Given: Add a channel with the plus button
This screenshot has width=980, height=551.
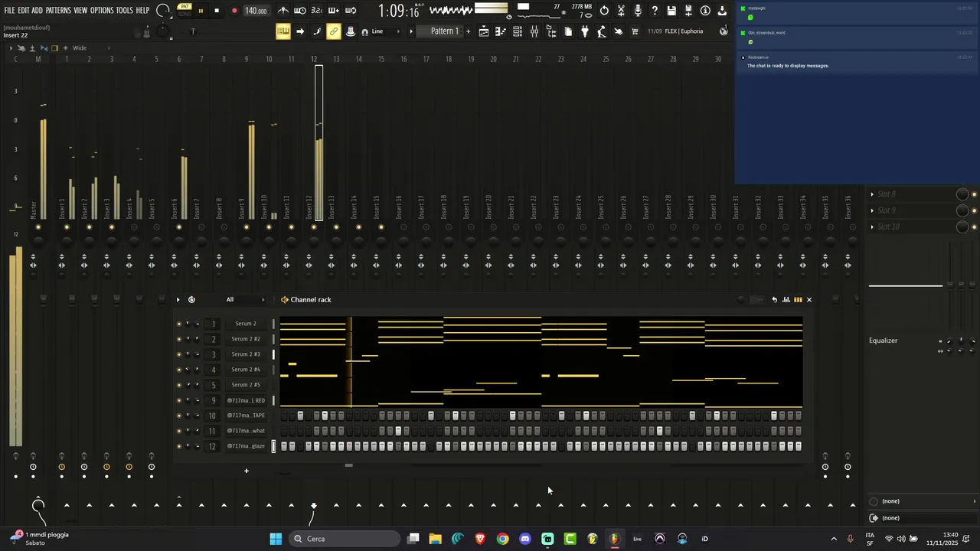Looking at the screenshot, I should (x=247, y=471).
